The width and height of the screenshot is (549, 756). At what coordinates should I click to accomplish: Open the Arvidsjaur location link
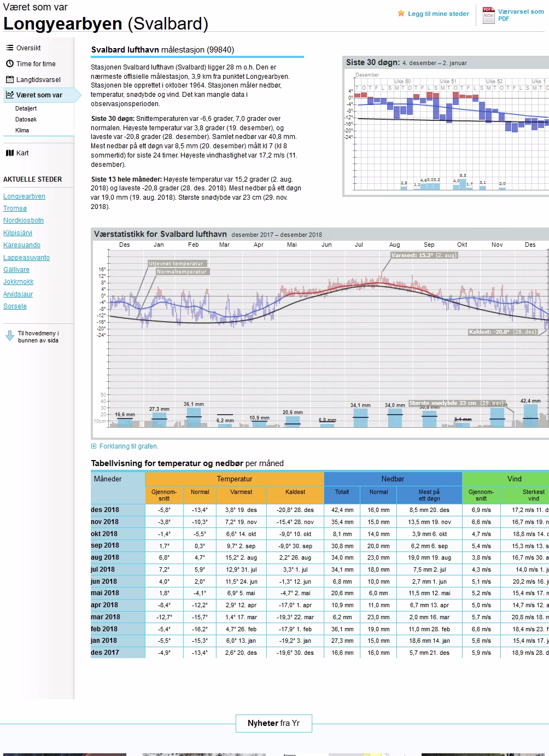[x=18, y=294]
